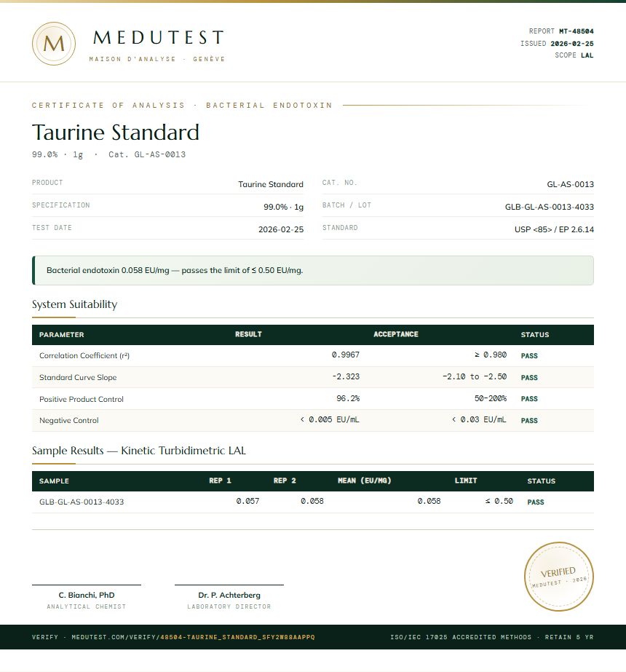The height and width of the screenshot is (672, 626).
Task: Click the limit value ≤ 0.50
Action: [x=499, y=501]
